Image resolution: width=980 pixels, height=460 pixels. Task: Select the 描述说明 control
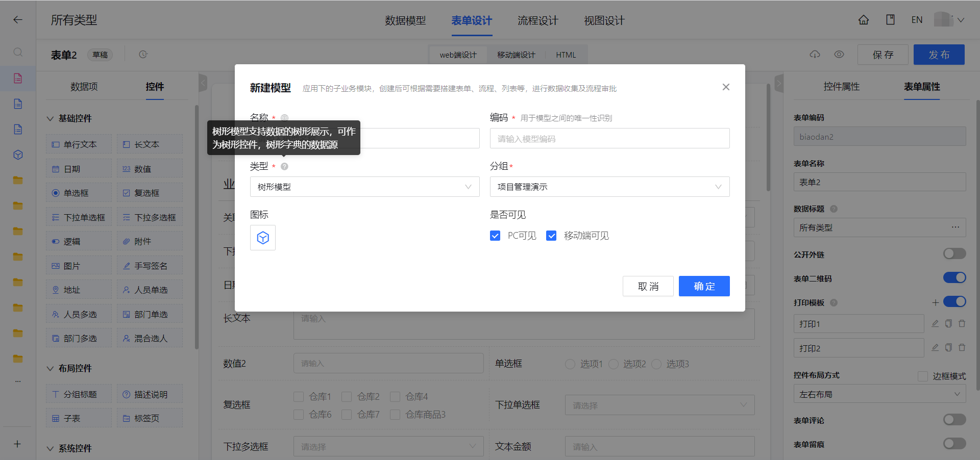click(150, 394)
